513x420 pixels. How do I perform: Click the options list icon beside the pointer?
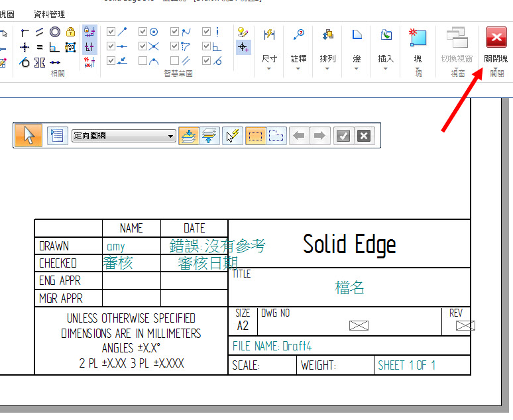[x=57, y=136]
